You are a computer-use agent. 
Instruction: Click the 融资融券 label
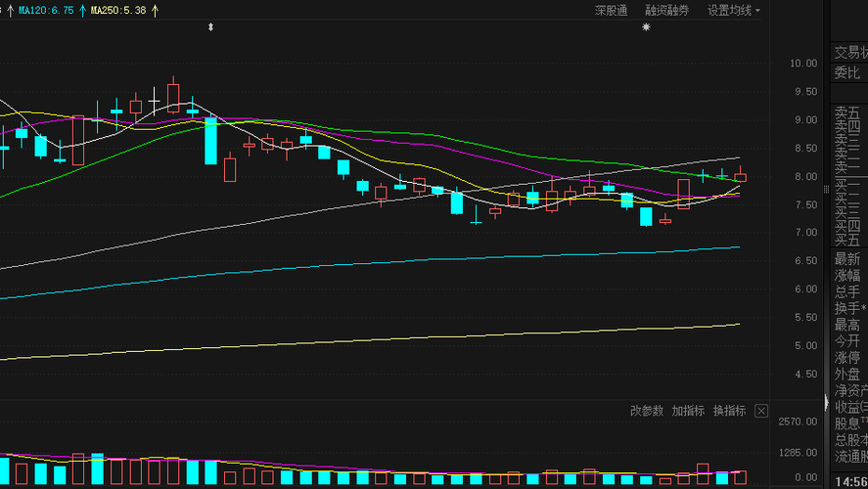click(667, 10)
